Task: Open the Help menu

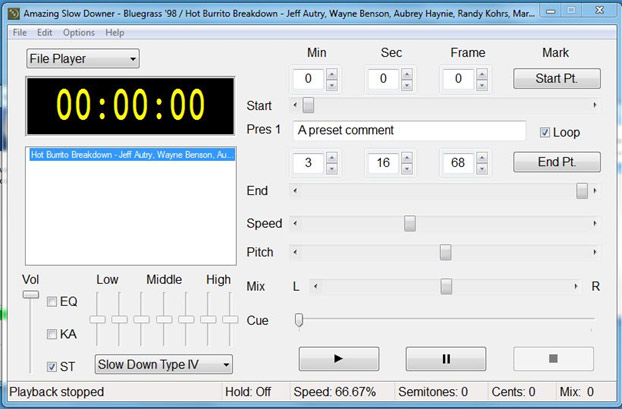Action: pyautogui.click(x=115, y=33)
